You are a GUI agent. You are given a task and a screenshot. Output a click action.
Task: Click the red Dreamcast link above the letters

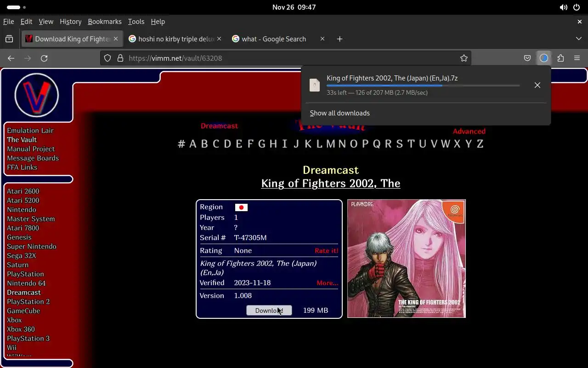point(219,126)
